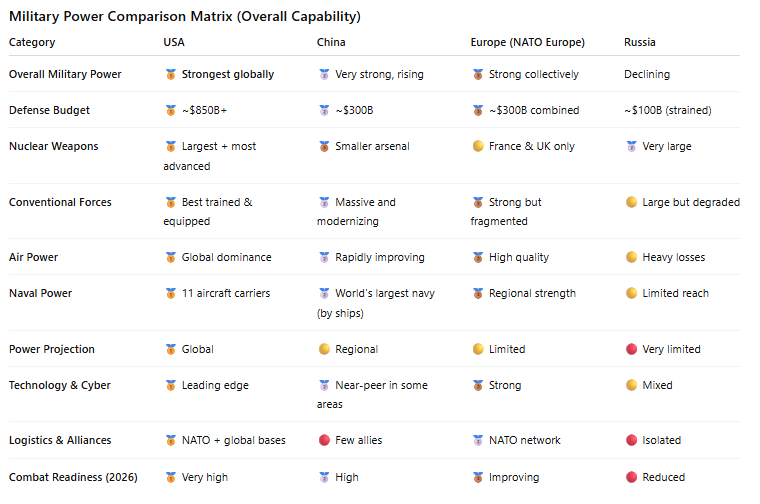Screen dimensions: 760x504
Task: Click the red circle beside Few allies
Action: coord(324,440)
